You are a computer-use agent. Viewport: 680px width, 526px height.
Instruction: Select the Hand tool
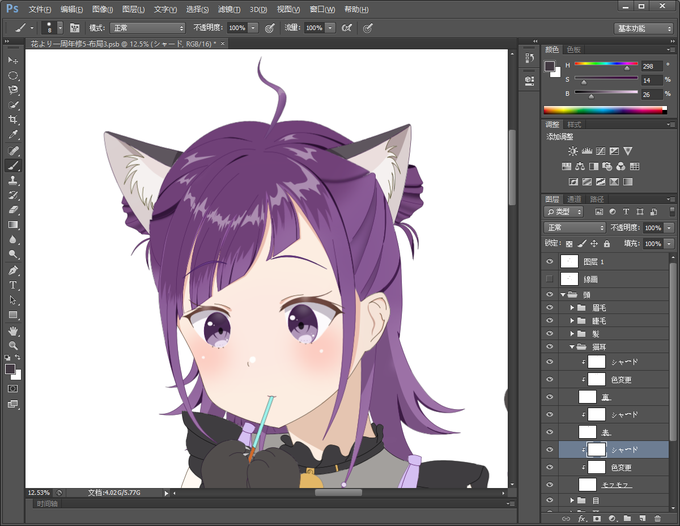click(13, 331)
